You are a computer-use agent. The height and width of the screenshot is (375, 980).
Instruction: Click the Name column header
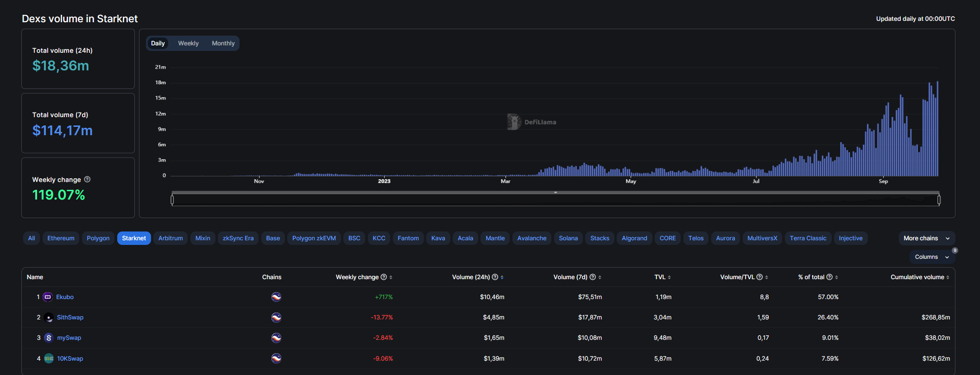(35, 277)
